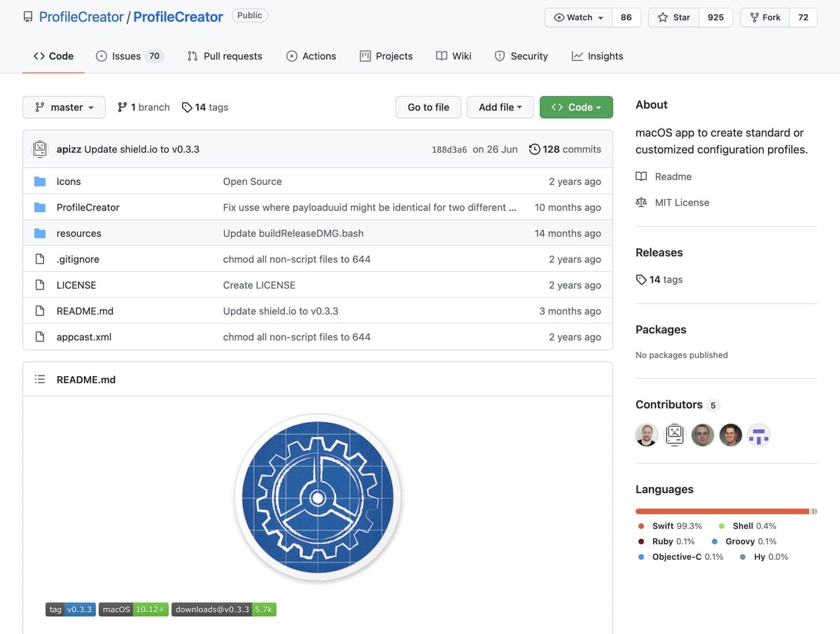Click the star count 925
This screenshot has width=840, height=634.
(715, 18)
